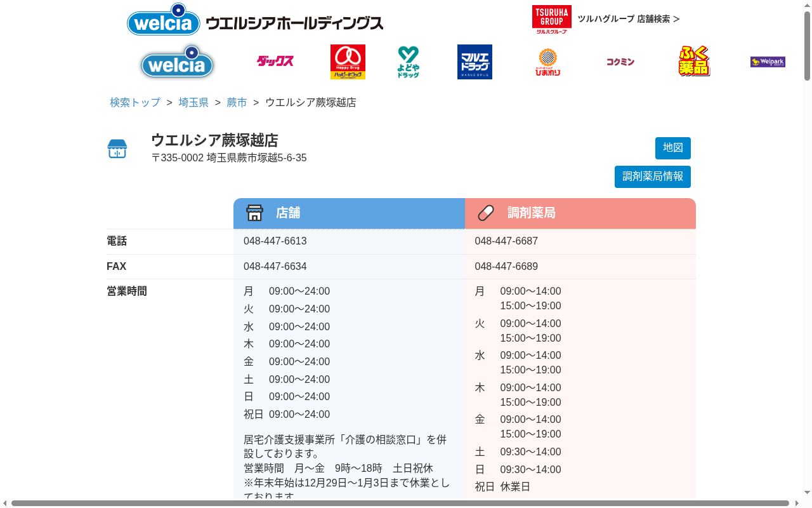
Task: Select the ふく薬品 brand logo
Action: tap(694, 62)
